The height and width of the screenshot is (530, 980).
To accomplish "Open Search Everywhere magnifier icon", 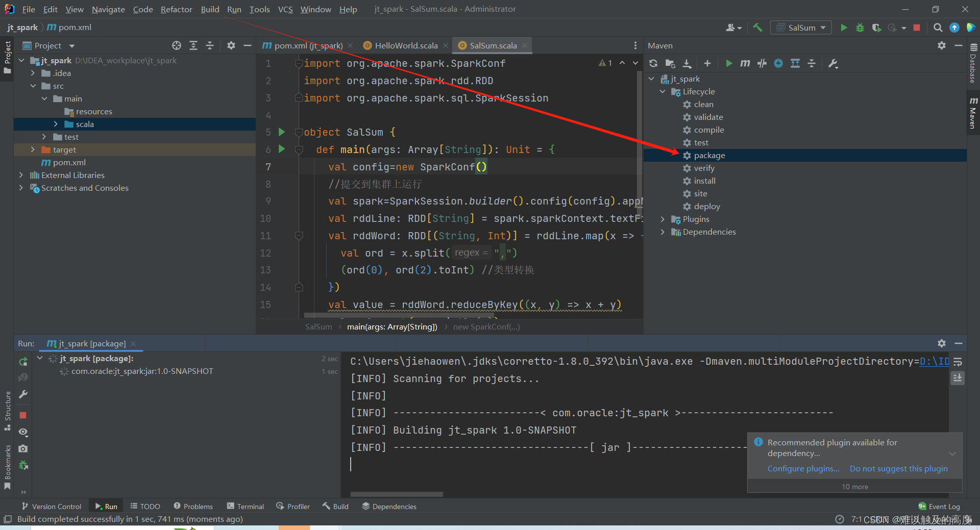I will pos(938,28).
